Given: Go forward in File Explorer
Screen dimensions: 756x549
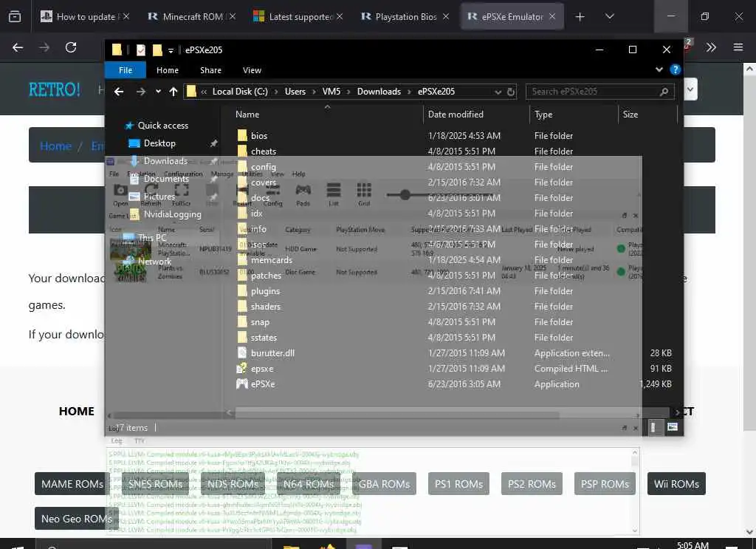Looking at the screenshot, I should (140, 92).
